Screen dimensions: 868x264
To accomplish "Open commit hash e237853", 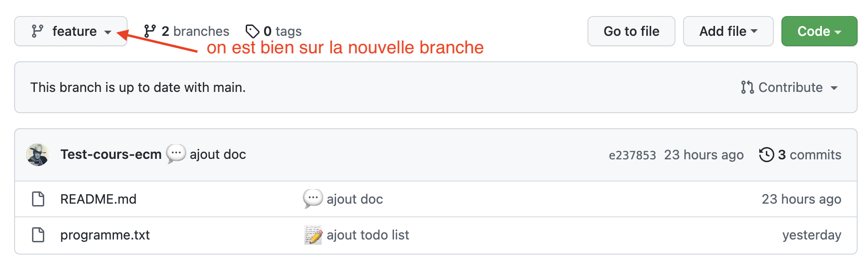I will [632, 155].
